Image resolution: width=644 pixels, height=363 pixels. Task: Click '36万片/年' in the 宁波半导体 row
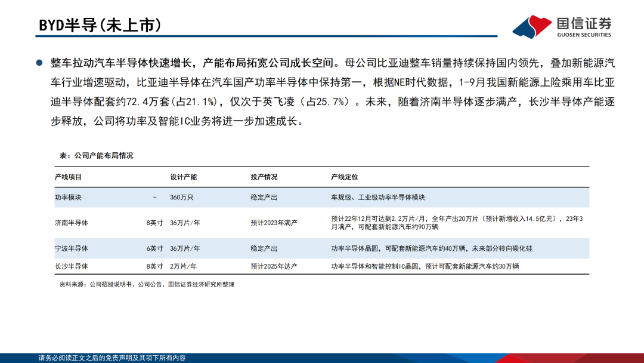coord(185,249)
